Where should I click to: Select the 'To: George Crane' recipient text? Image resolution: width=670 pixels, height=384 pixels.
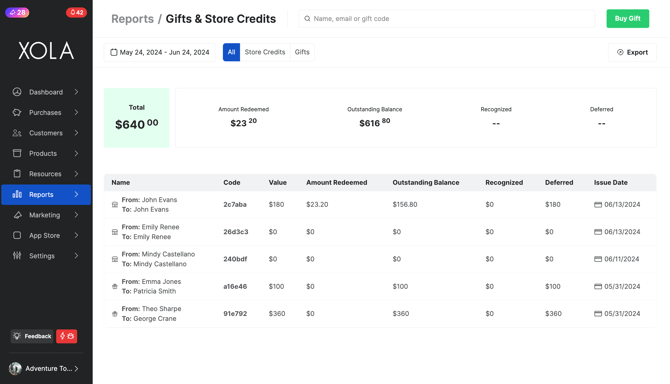(x=149, y=319)
